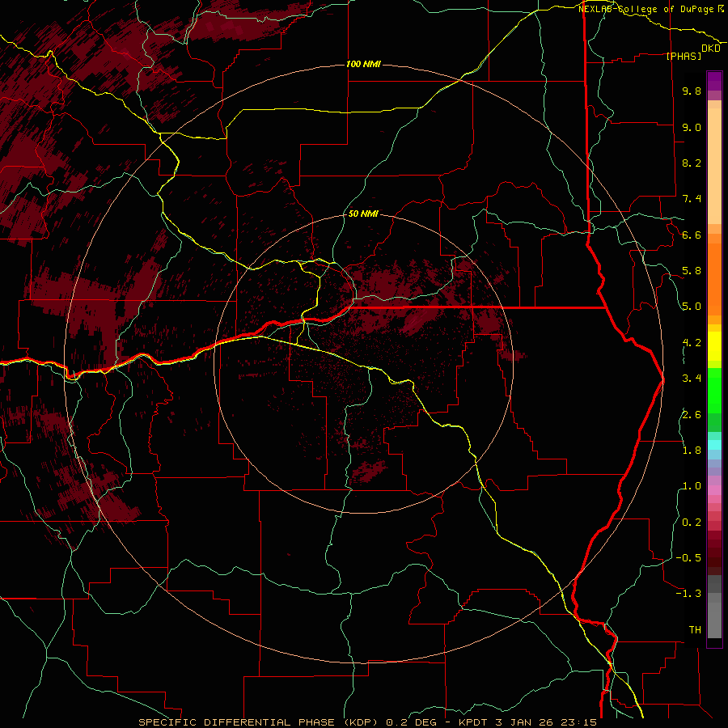Click the KPDT radar site identifier in footer
The image size is (728, 728).
[474, 722]
